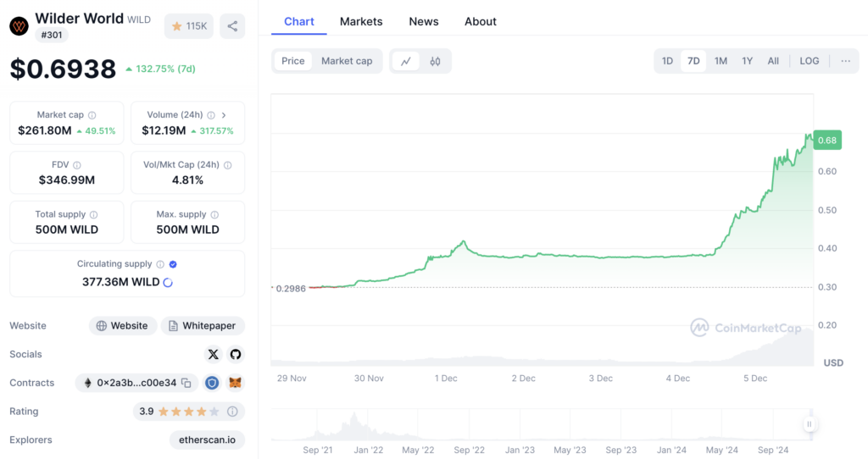
Task: Open the chart more options menu
Action: click(845, 61)
